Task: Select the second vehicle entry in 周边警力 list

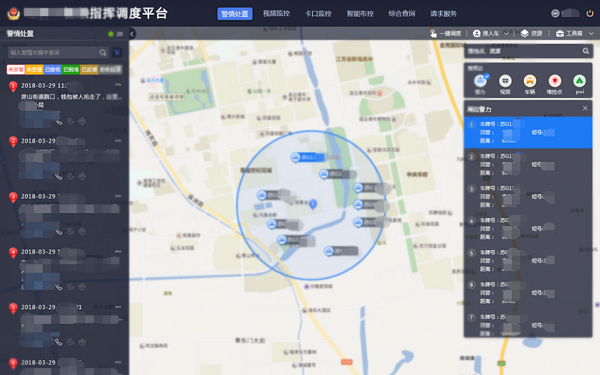Action: [528, 165]
